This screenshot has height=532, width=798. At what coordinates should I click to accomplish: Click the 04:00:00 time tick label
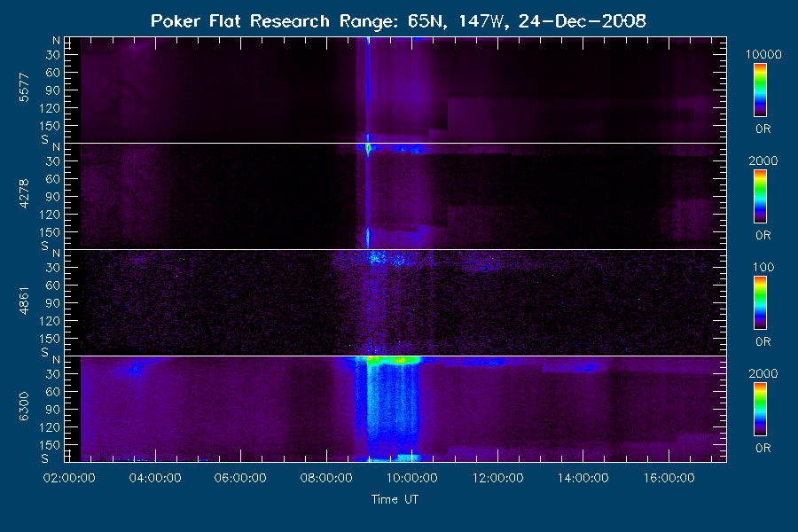[x=155, y=478]
